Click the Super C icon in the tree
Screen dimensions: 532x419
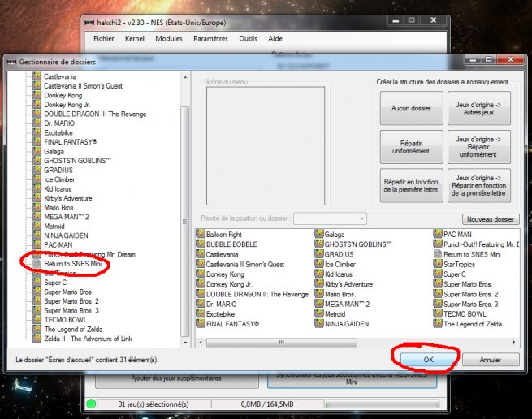tap(37, 282)
